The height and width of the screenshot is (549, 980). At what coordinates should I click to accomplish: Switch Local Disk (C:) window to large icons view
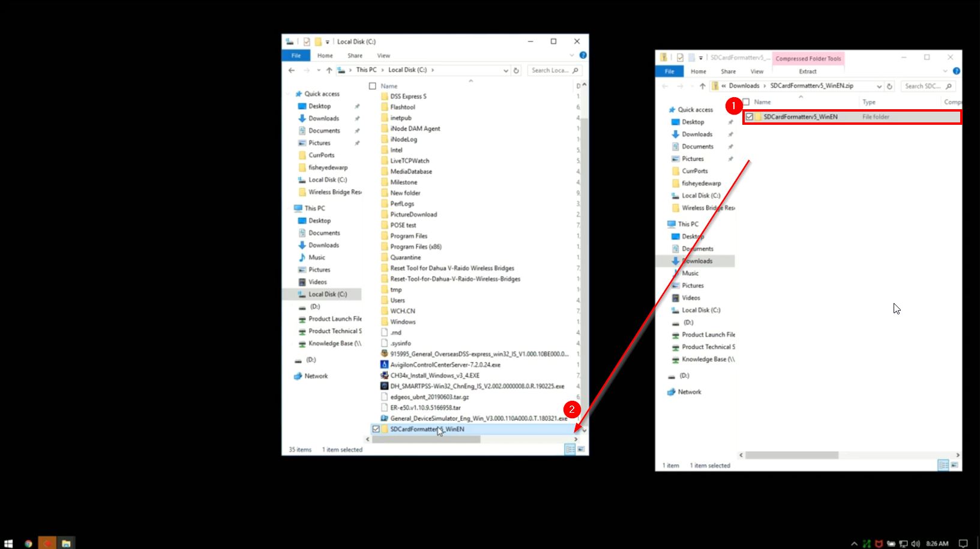581,449
